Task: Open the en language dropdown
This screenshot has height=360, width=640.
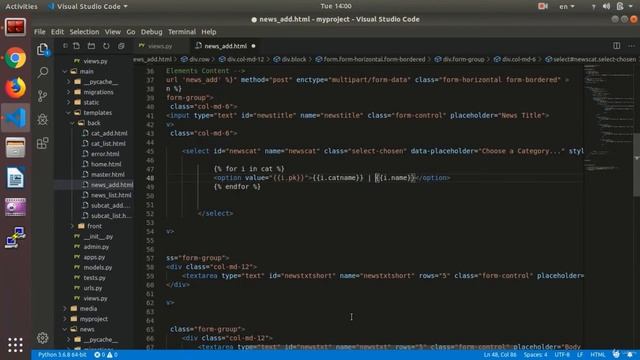Action: [x=567, y=7]
